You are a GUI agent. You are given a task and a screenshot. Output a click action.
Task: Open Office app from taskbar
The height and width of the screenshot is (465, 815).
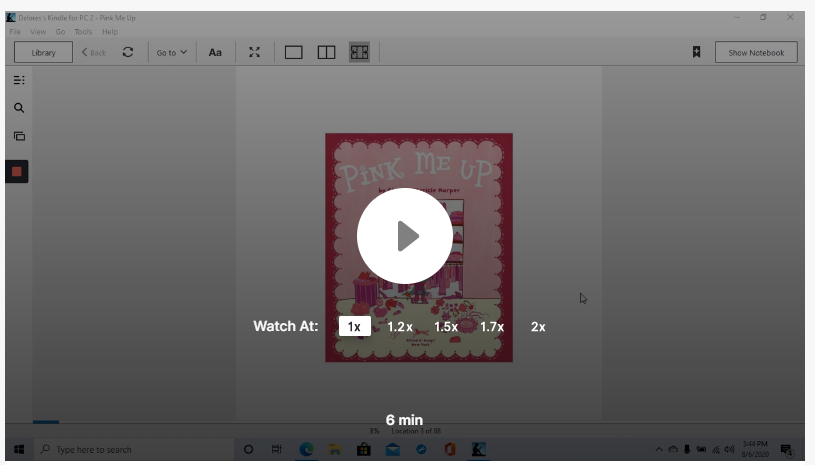[450, 449]
